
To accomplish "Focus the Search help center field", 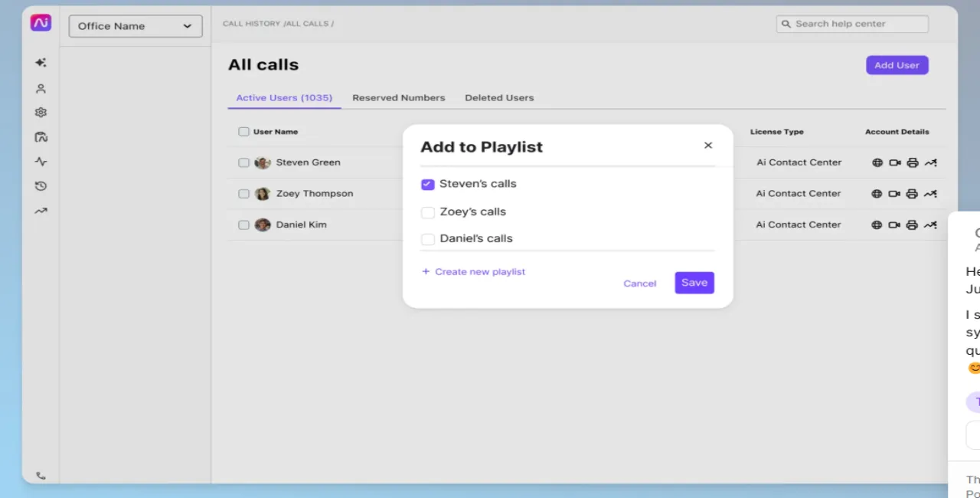I will pyautogui.click(x=852, y=24).
